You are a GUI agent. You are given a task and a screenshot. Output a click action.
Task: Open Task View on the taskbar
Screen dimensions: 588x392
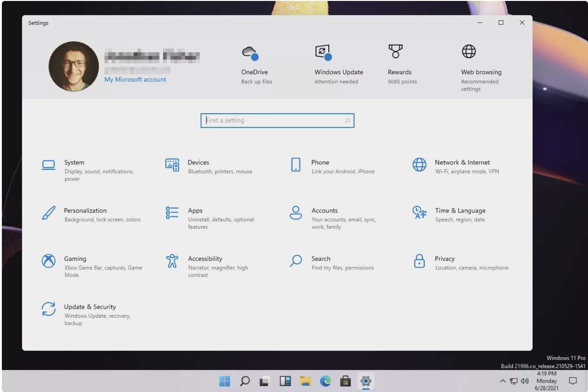point(265,381)
